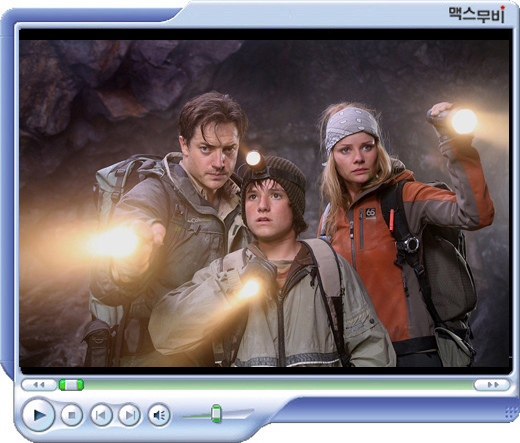Image resolution: width=520 pixels, height=443 pixels.
Task: Click the fast-forward button beside the seek bar
Action: pyautogui.click(x=492, y=385)
